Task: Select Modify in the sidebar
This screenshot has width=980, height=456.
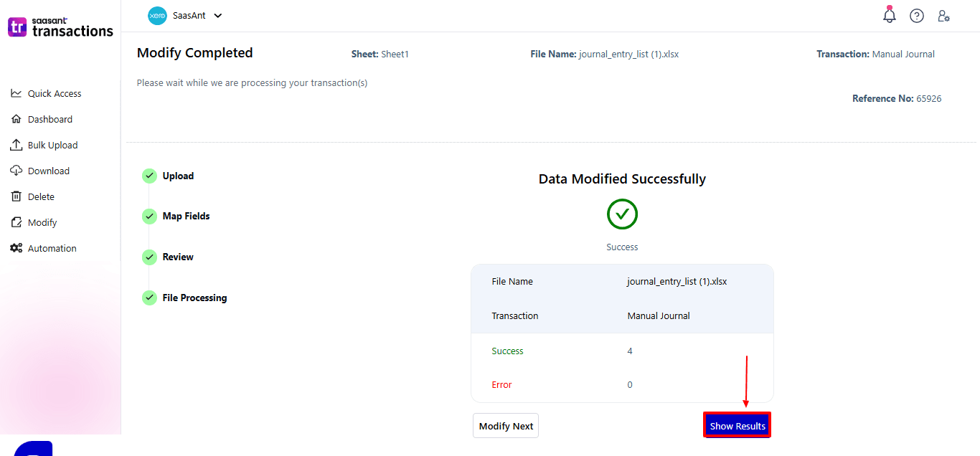Action: coord(42,222)
